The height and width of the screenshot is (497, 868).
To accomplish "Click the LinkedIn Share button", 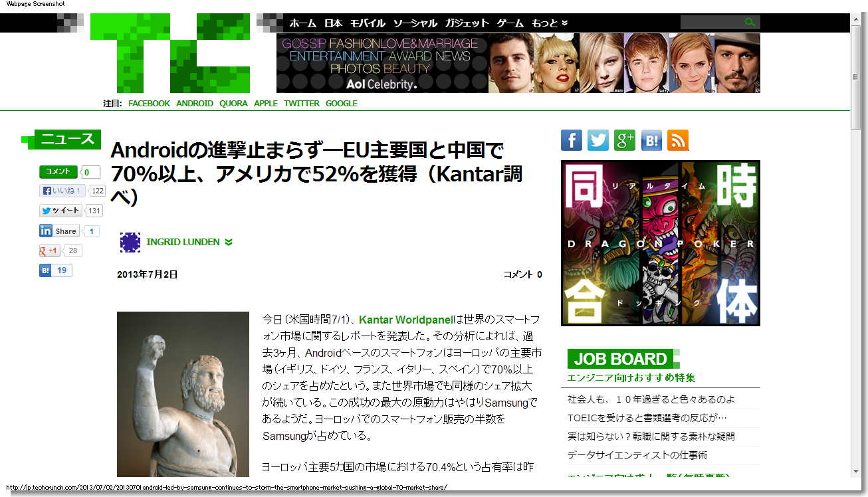I will pos(59,231).
